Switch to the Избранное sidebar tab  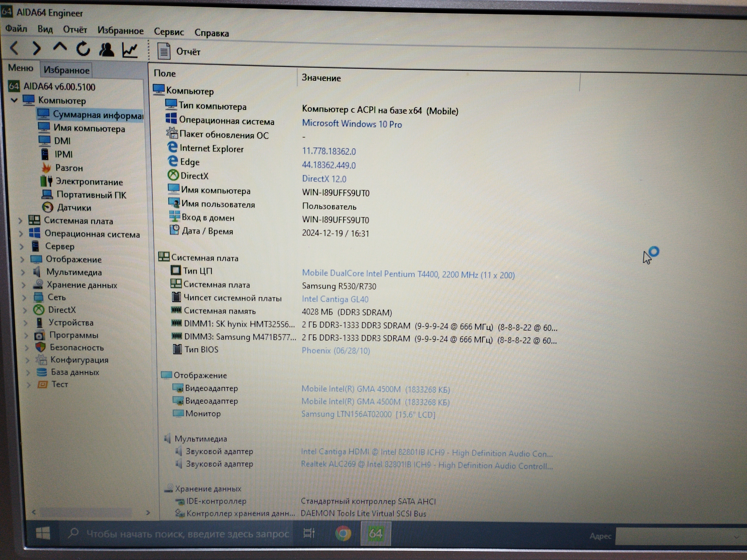[x=67, y=70]
